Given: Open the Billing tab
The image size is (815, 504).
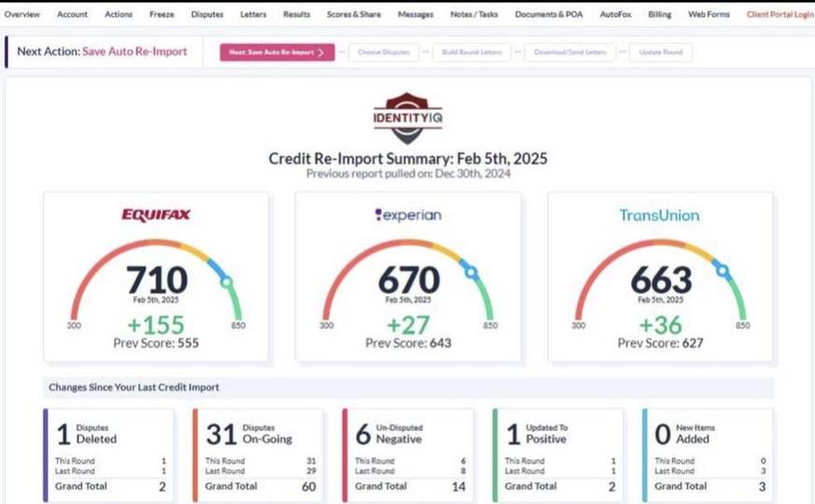Looking at the screenshot, I should pos(660,15).
